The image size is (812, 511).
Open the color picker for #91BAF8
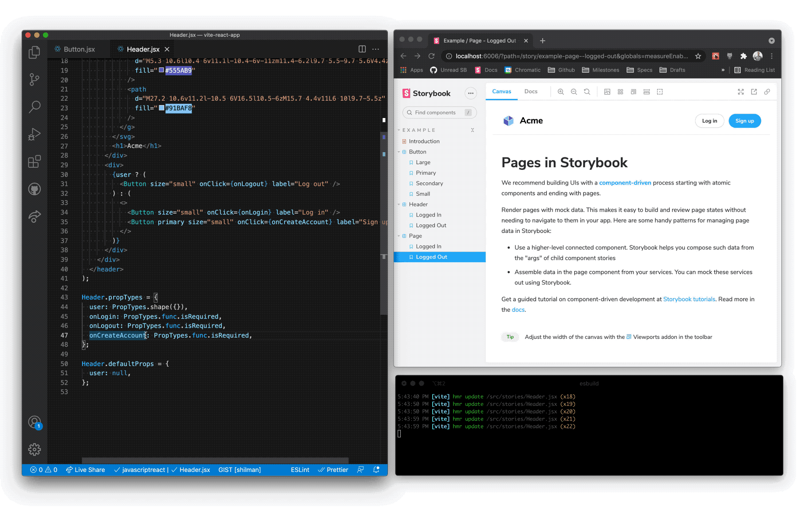tap(162, 108)
